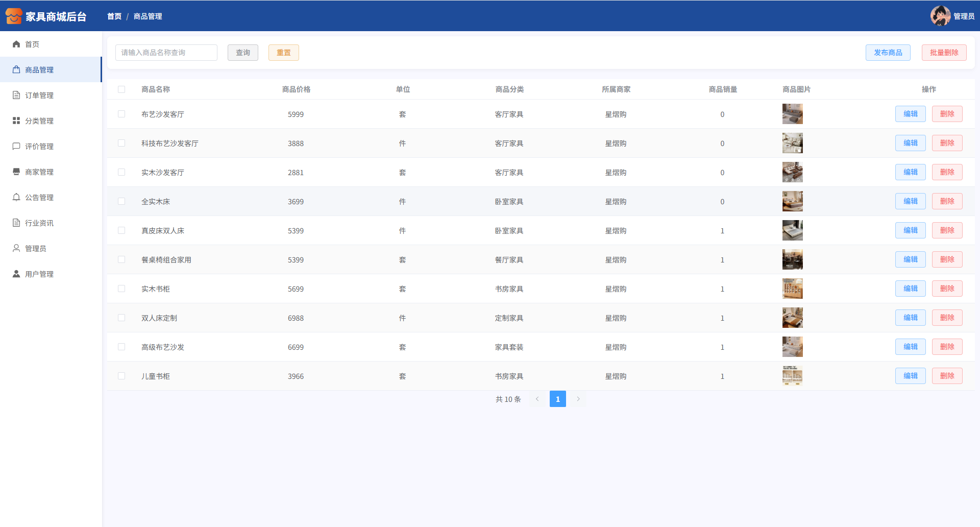980x527 pixels.
Task: Focus the product name search field
Action: click(x=166, y=53)
